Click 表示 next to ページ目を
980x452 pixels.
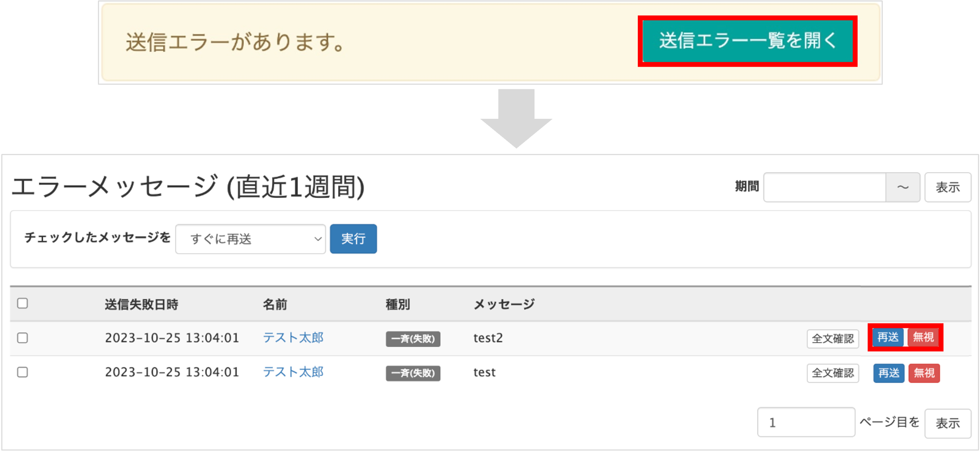coord(947,423)
